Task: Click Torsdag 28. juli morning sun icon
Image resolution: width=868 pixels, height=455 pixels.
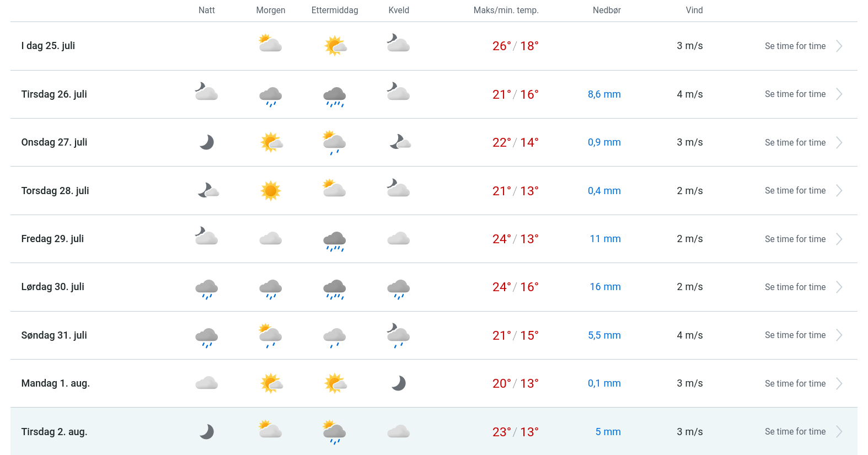Action: pos(271,191)
